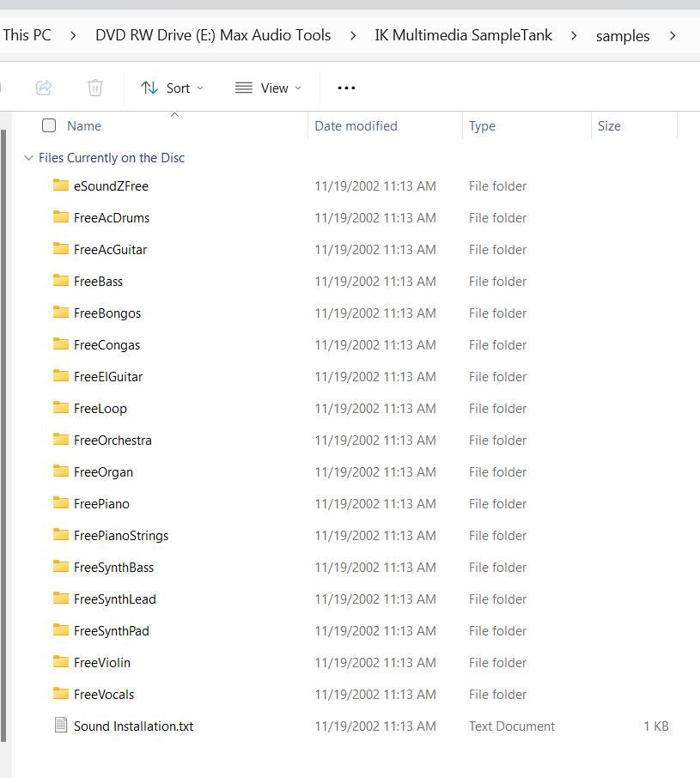Go to DVD RW Drive (E:) breadcrumb
700x778 pixels.
[x=213, y=35]
